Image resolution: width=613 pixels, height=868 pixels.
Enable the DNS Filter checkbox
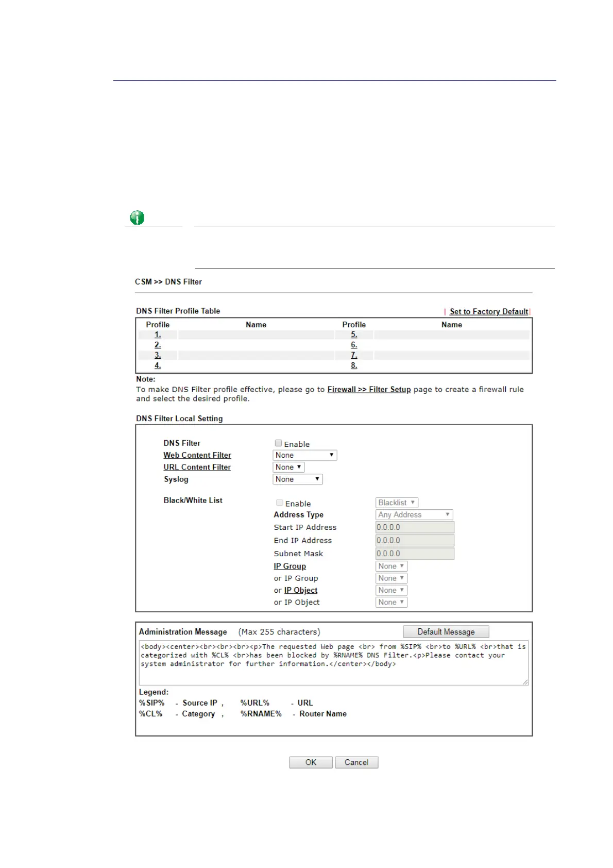coord(278,443)
